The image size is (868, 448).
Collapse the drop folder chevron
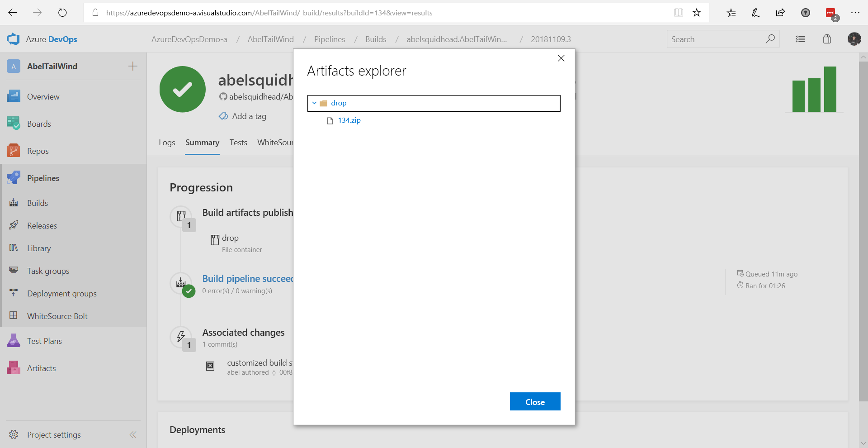[314, 103]
